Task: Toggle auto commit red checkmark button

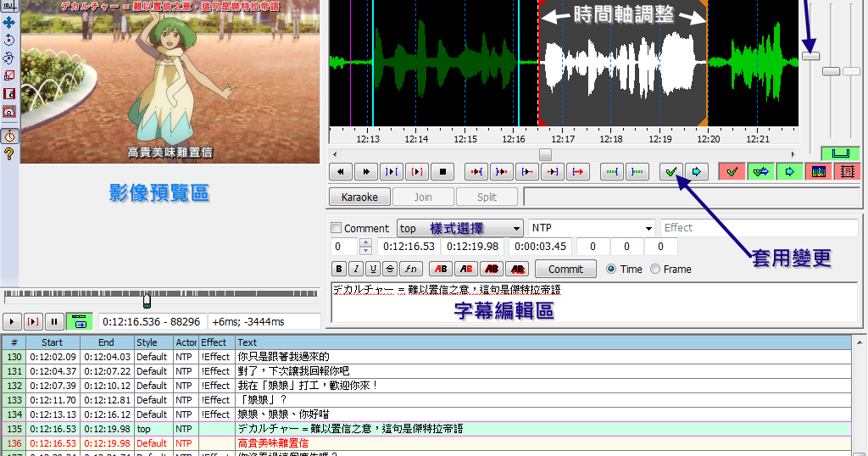Action: coord(732,171)
